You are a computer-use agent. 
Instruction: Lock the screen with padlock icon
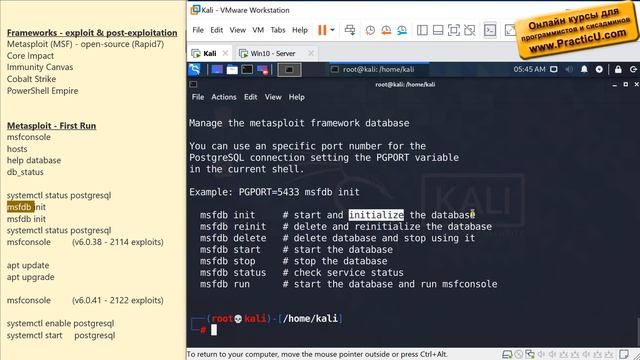618,69
